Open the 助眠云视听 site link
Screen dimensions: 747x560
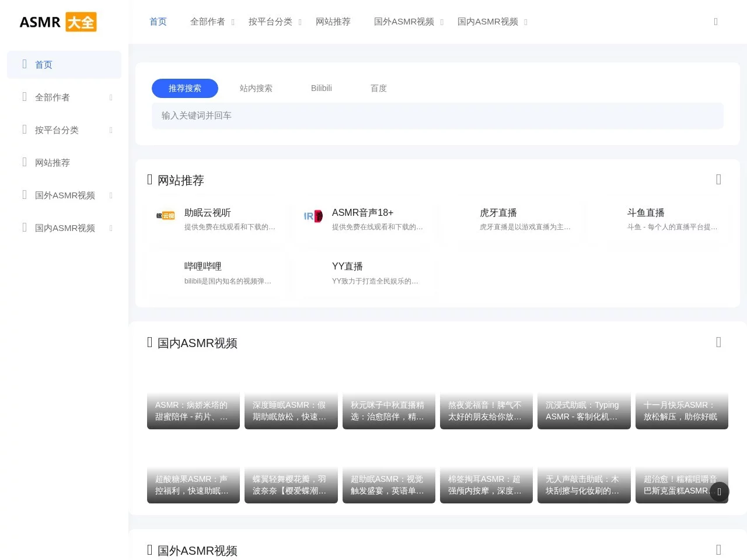pos(216,219)
